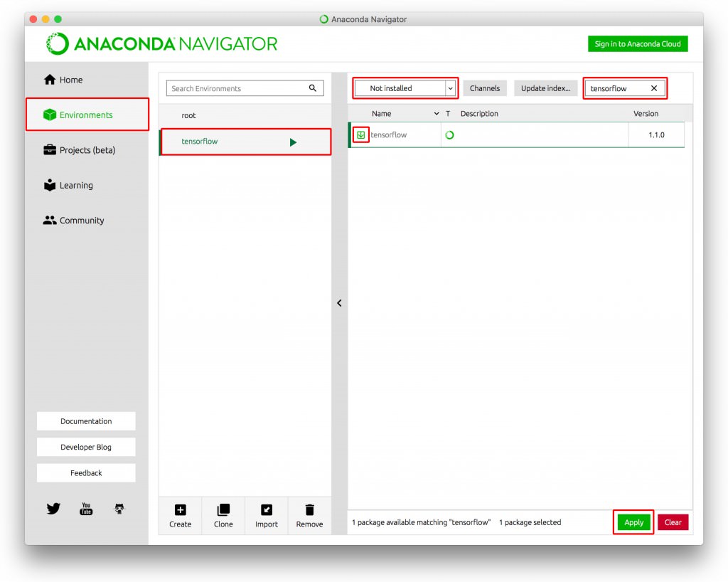Click the '1 package available matching' status text
This screenshot has height=582, width=728.
421,522
